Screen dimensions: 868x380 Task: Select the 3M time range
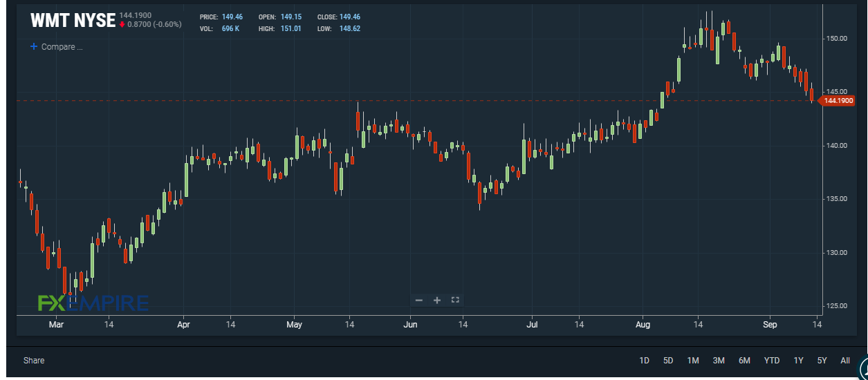point(719,361)
